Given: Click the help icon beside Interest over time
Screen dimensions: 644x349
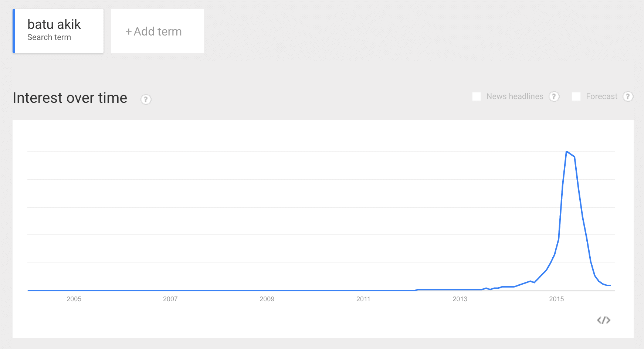Looking at the screenshot, I should coord(146,99).
